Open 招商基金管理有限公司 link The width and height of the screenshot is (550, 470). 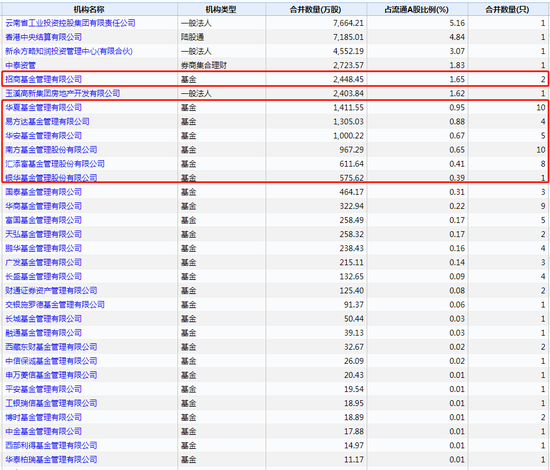[43, 79]
